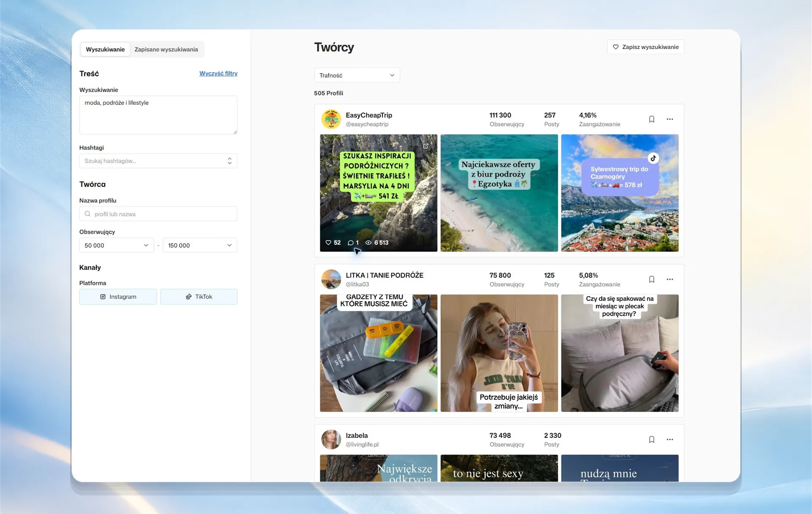Screen dimensions: 812x514
Task: Click the @livinglife.pl handle
Action: [x=362, y=445]
